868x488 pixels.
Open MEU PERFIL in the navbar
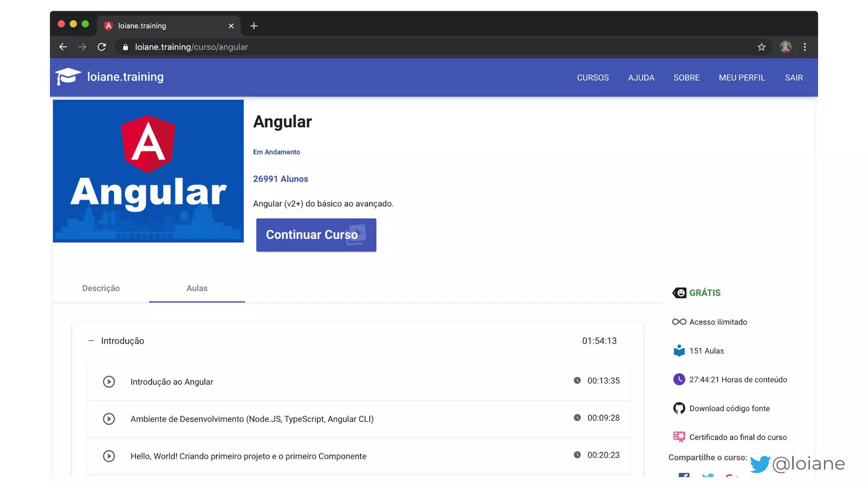point(742,78)
